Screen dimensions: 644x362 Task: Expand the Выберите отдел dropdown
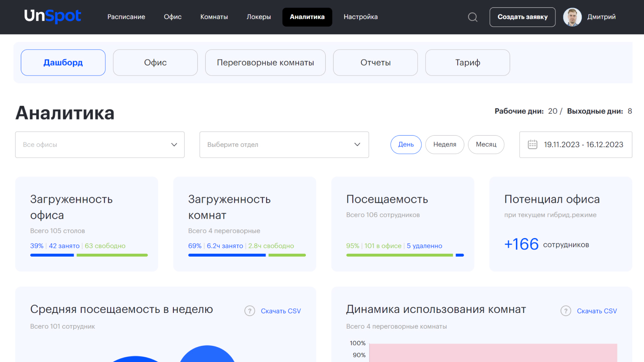point(284,144)
